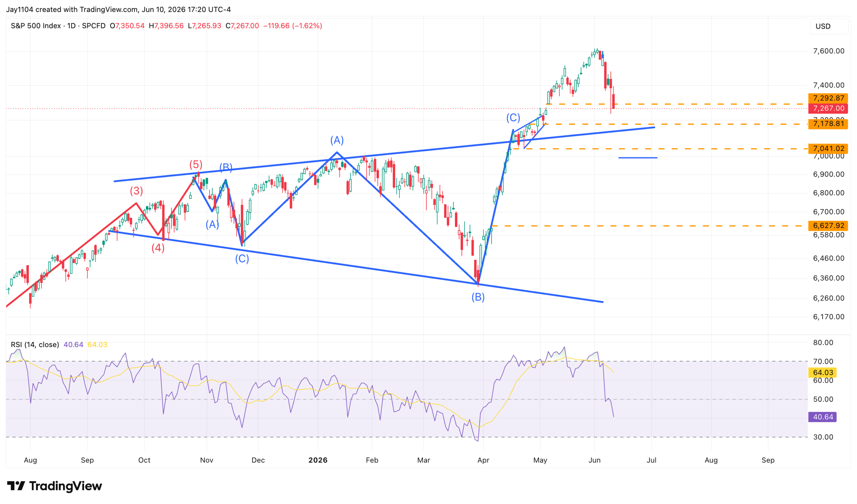857x504 pixels.
Task: Click the 6,260.00 price axis label
Action: (829, 298)
